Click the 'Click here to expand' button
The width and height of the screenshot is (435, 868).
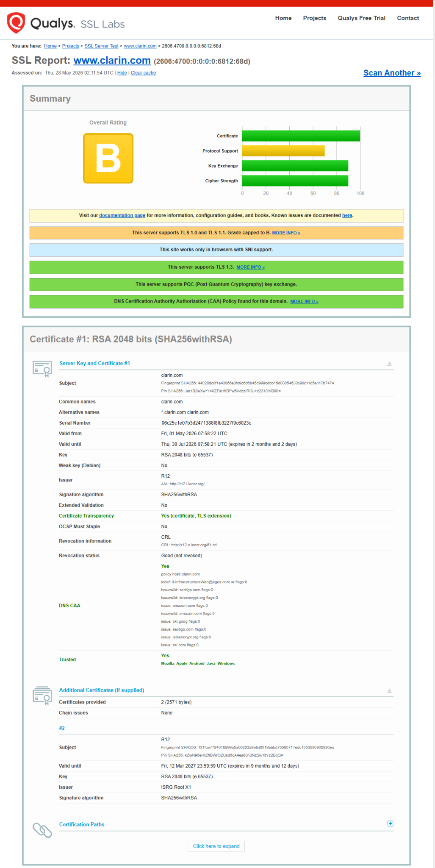pos(216,846)
